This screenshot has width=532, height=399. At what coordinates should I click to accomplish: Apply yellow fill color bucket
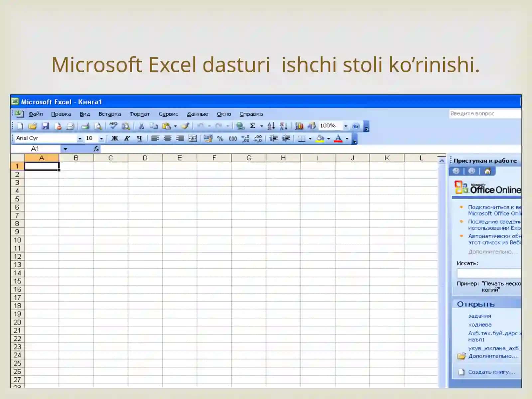click(x=320, y=138)
